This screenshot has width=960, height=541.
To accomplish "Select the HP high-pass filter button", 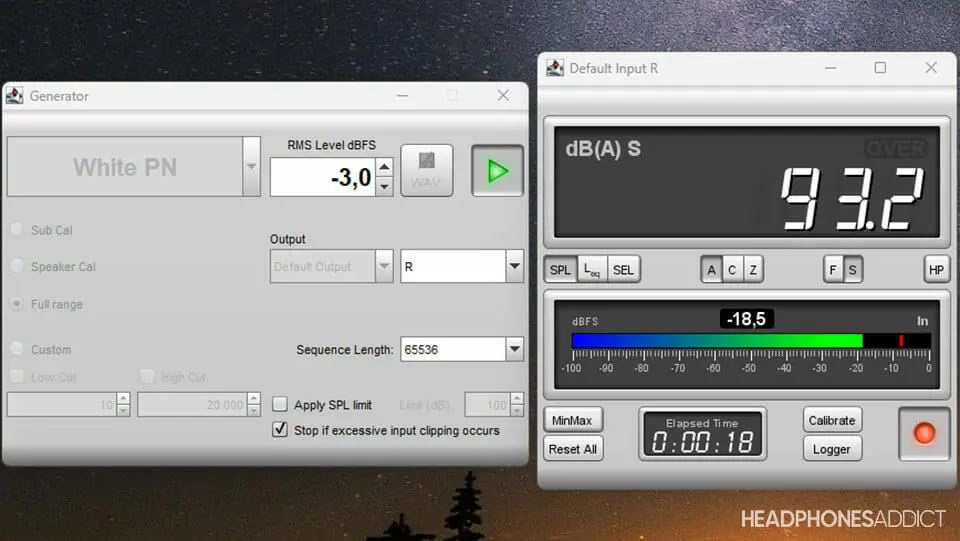I will 935,269.
